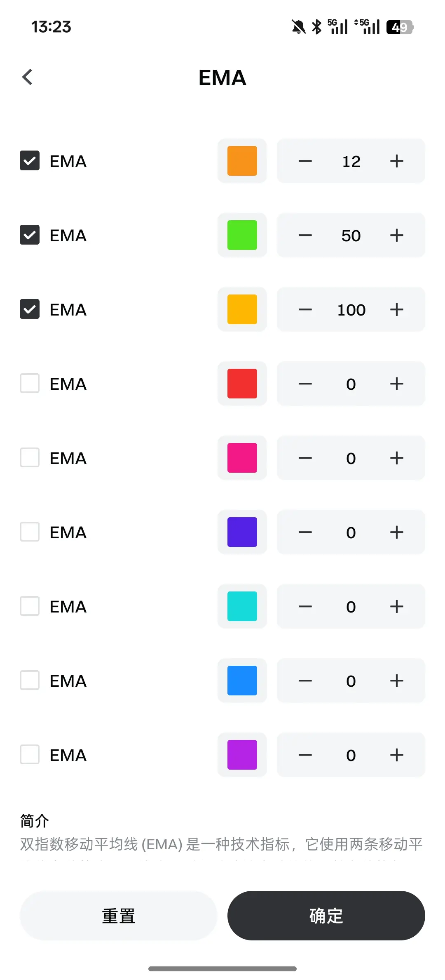445x980 pixels.
Task: Tap the 重置 reset button
Action: click(x=119, y=916)
